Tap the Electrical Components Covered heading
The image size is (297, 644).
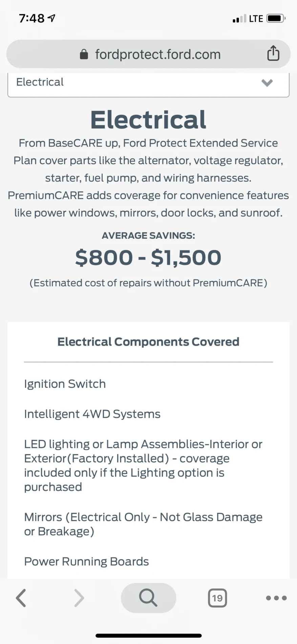148,342
